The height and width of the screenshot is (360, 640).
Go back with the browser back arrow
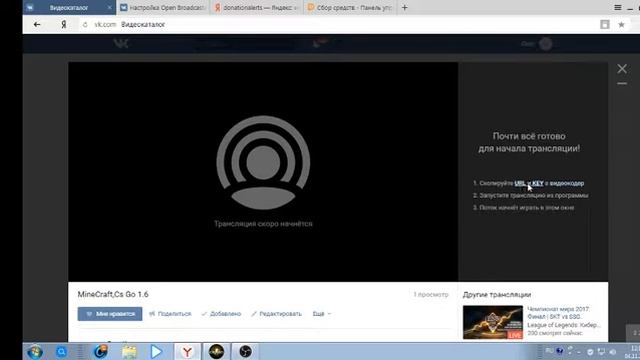(x=37, y=24)
